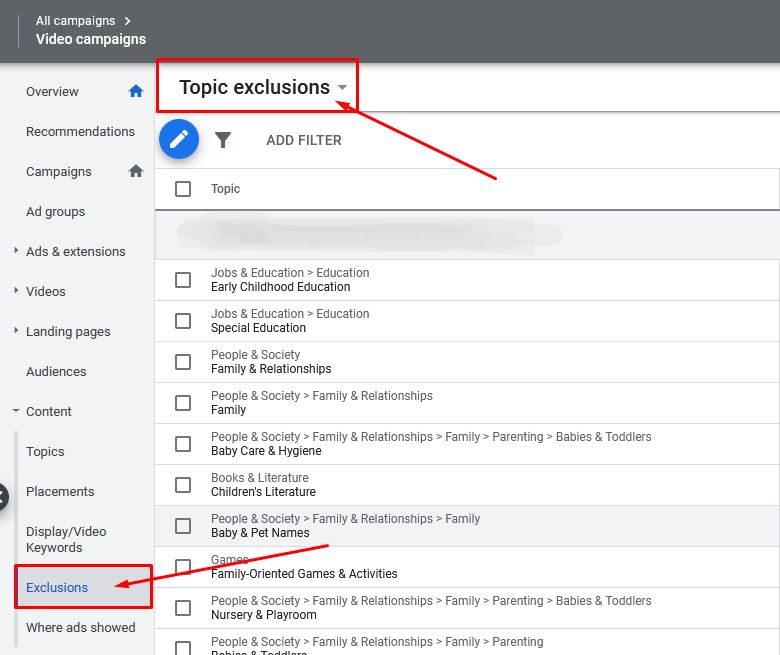
Task: Click the home icon beside Overview
Action: 136,91
